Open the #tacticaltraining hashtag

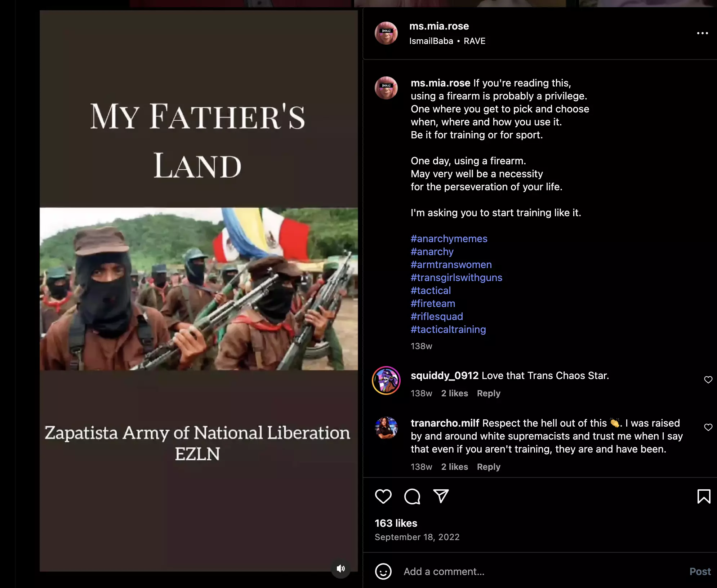(448, 329)
